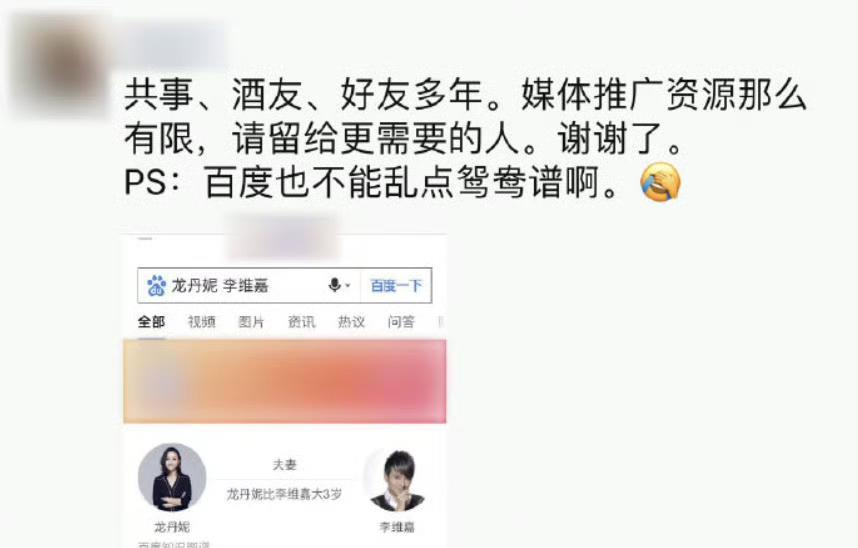The width and height of the screenshot is (858, 548).
Task: Click the 夫妻 relationship label
Action: (285, 465)
